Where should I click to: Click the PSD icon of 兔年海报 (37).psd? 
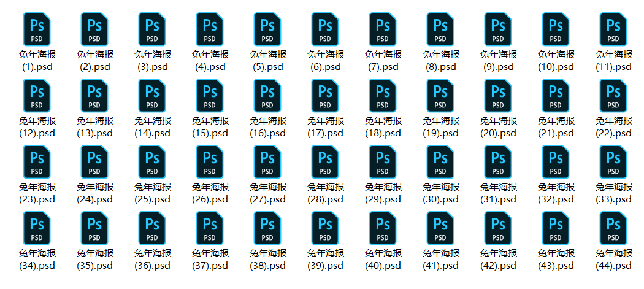coord(210,228)
